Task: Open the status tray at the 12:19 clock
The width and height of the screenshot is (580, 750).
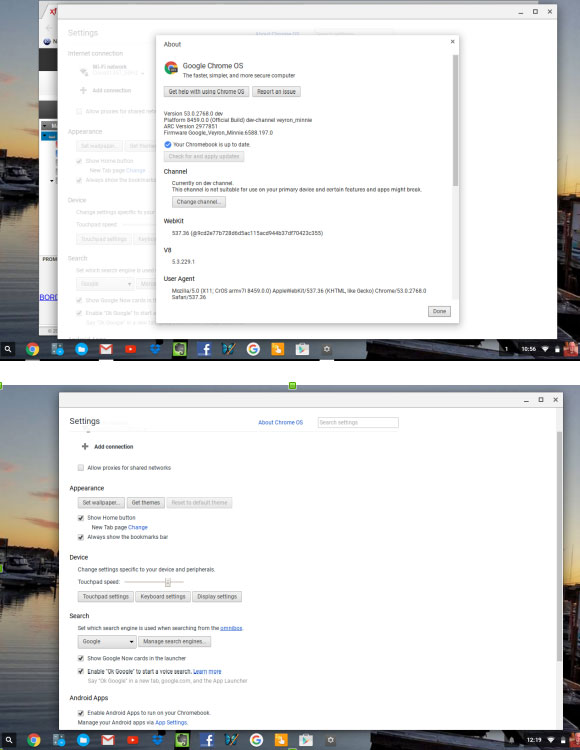Action: (x=534, y=740)
